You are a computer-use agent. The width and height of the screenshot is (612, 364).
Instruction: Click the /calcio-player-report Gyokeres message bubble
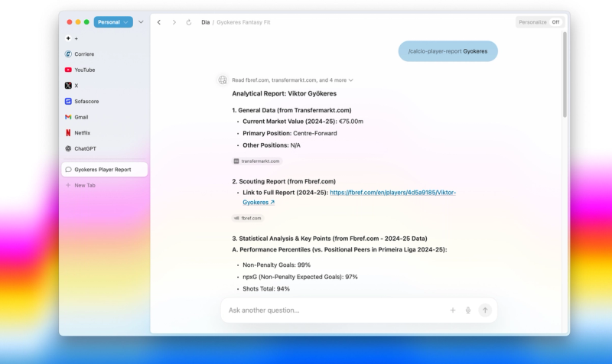(448, 51)
